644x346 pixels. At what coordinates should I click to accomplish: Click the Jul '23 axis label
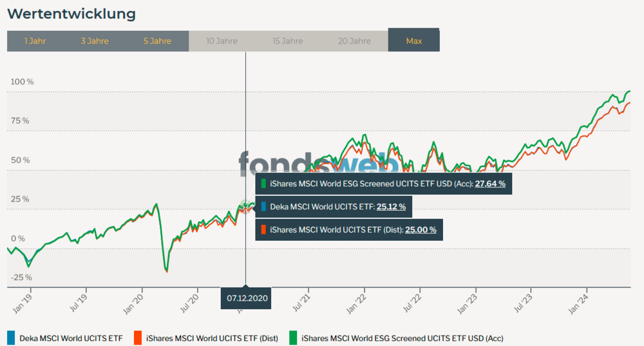[x=524, y=303]
